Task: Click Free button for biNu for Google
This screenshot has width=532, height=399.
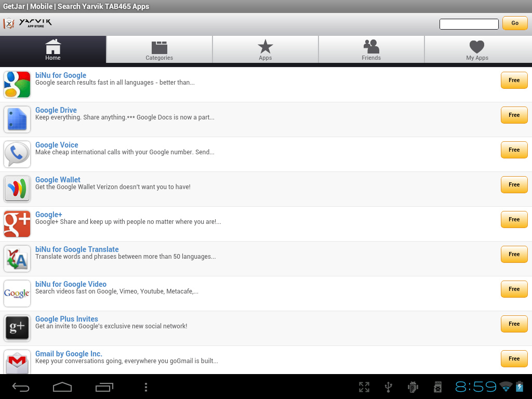Action: click(x=514, y=80)
